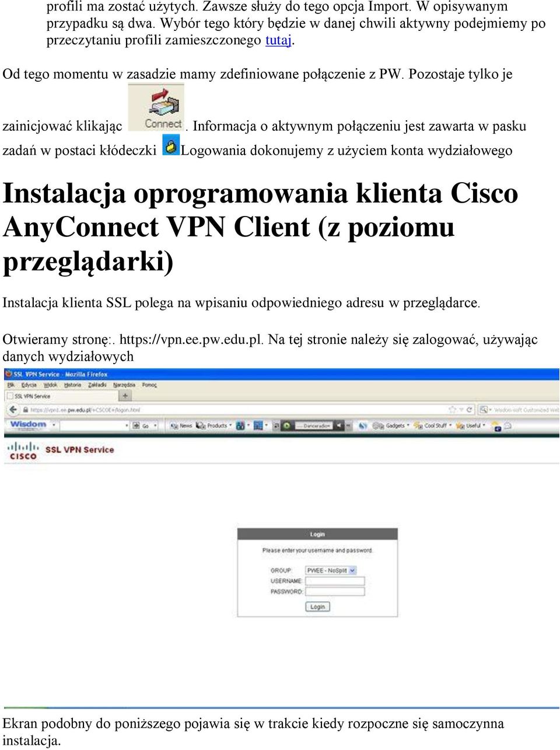Image resolution: width=560 pixels, height=750 pixels.
Task: Open the Cool Stuff toolbar menu
Action: (x=432, y=425)
